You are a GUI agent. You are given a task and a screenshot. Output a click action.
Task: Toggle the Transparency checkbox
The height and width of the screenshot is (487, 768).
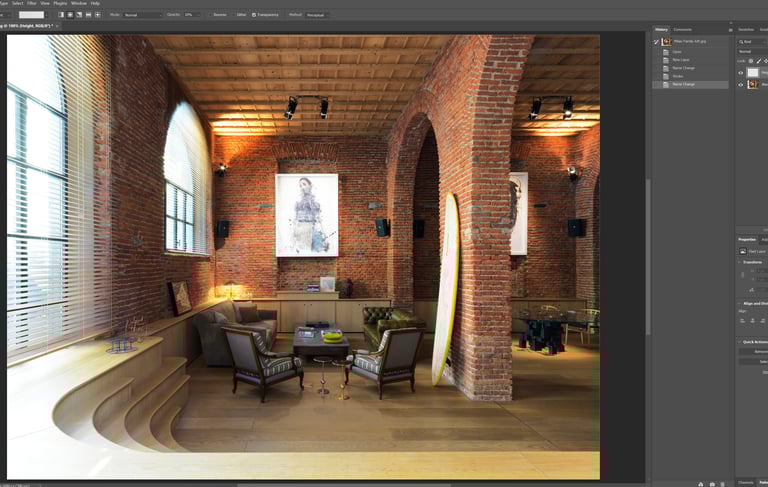tap(254, 15)
